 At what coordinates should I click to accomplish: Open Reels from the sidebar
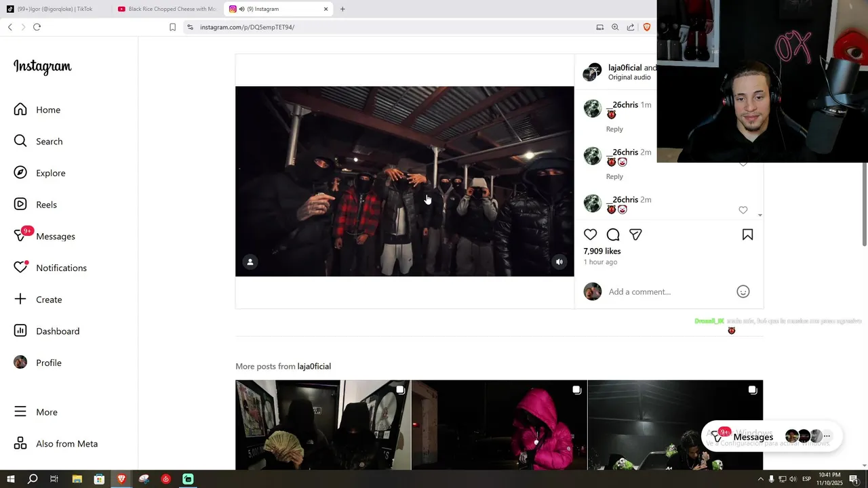click(x=35, y=205)
